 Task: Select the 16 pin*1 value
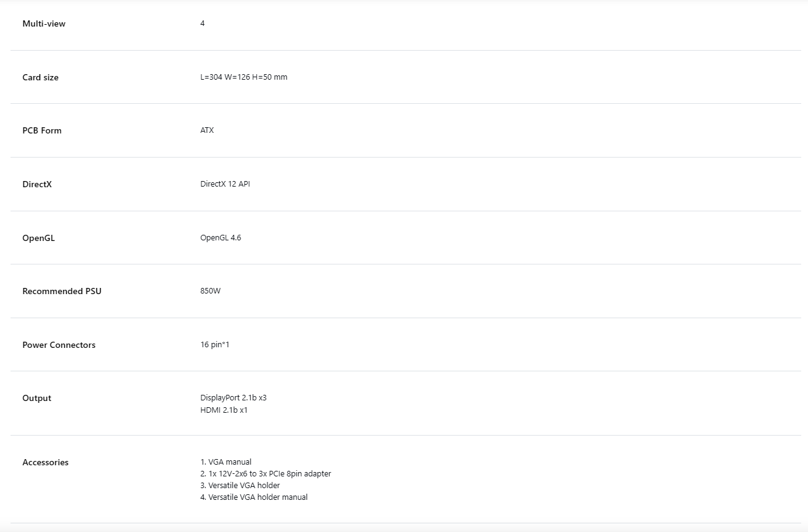coord(215,345)
